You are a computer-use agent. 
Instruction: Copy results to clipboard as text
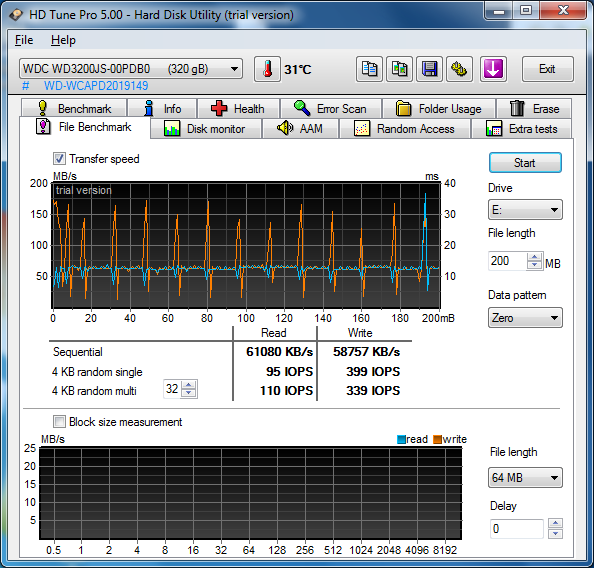click(x=369, y=69)
